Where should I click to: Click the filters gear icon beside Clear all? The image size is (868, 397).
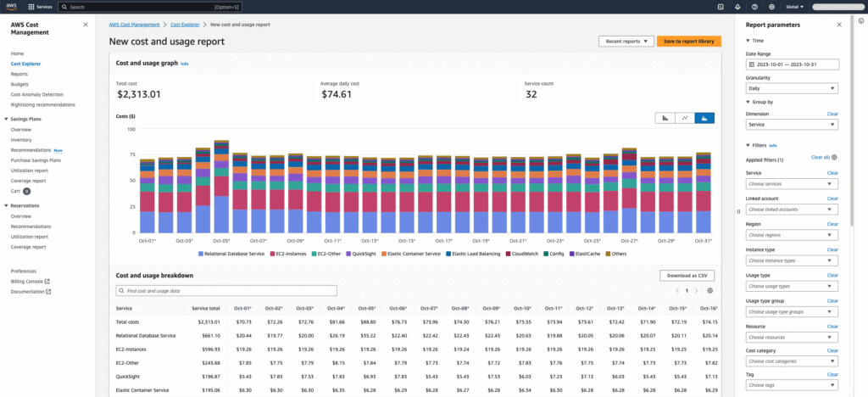click(x=834, y=157)
